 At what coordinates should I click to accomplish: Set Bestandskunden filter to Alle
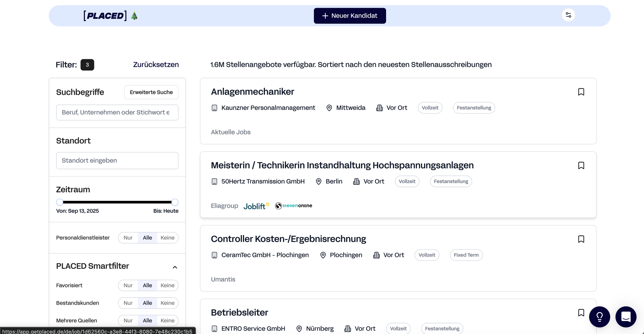coord(147,303)
